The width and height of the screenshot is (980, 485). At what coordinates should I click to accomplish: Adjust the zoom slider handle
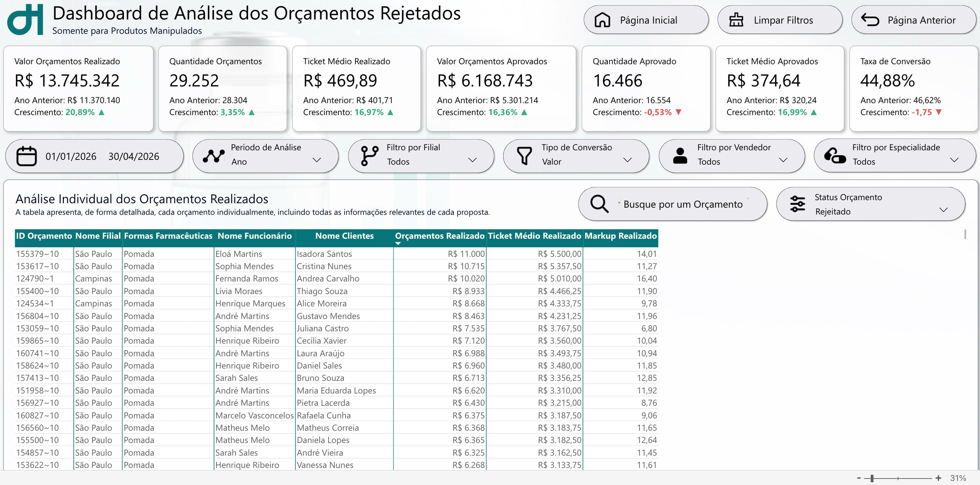tap(871, 478)
